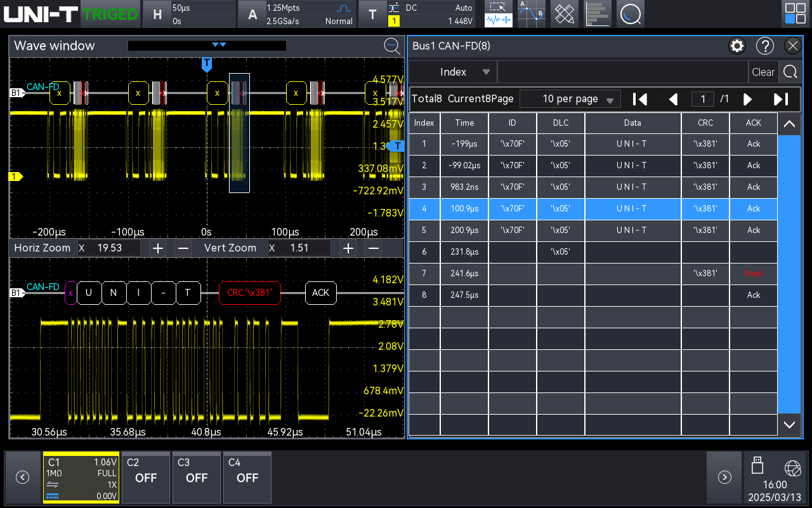Open the trigger T settings menu
This screenshot has width=812, height=508.
[372, 14]
